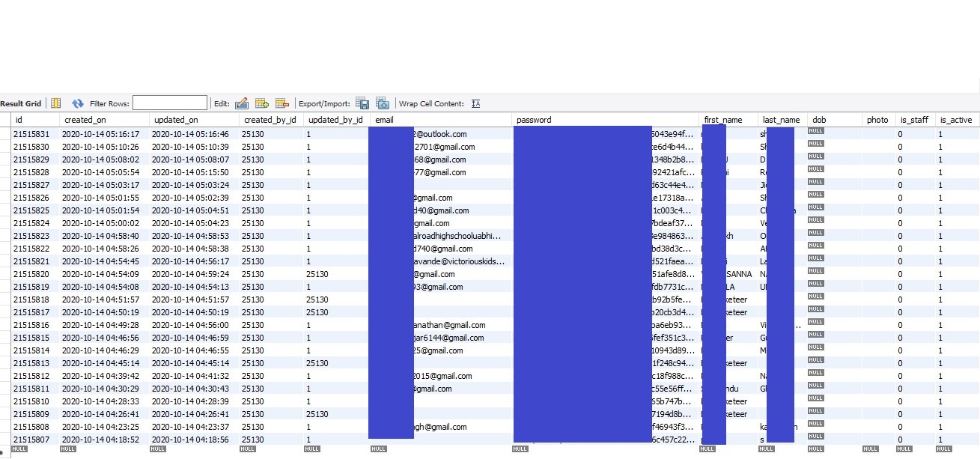The width and height of the screenshot is (980, 459).
Task: Delete selected rows using the delete-row icon
Action: [281, 103]
